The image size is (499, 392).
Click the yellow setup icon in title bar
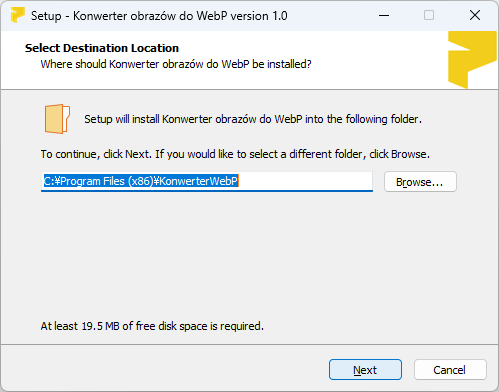tap(18, 15)
